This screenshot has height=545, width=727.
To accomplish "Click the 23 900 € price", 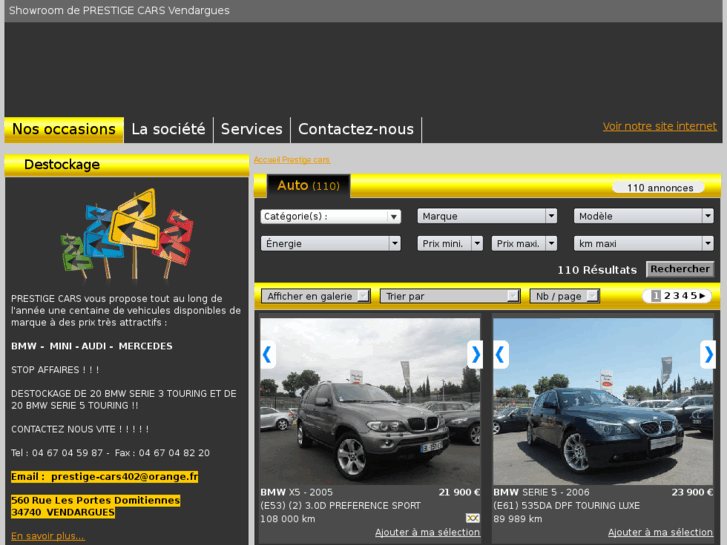I will 692,493.
